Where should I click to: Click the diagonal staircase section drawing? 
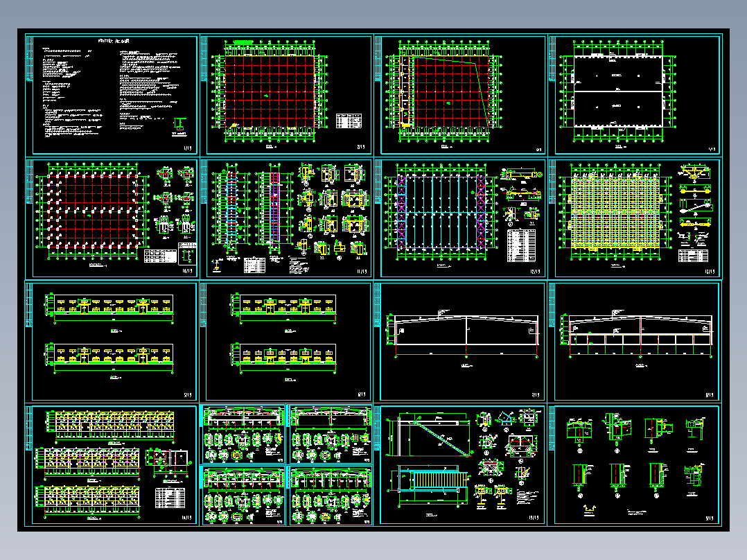point(431,435)
